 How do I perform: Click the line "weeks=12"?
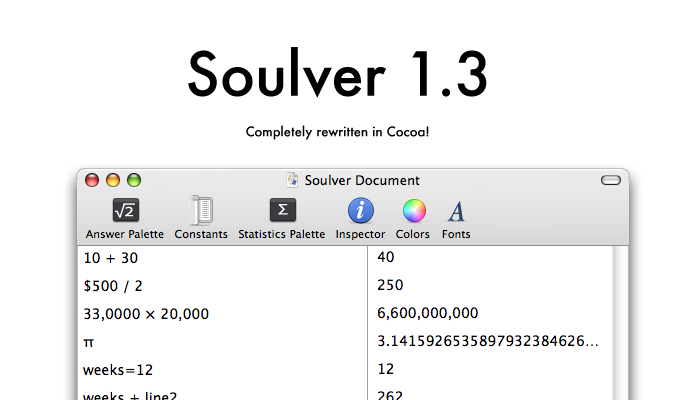click(118, 370)
